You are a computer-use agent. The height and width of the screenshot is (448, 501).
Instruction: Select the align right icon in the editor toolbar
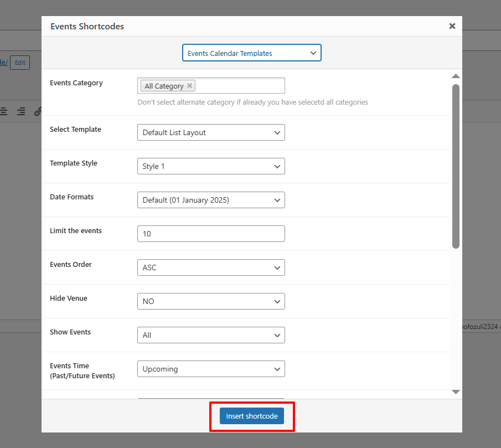[x=20, y=111]
